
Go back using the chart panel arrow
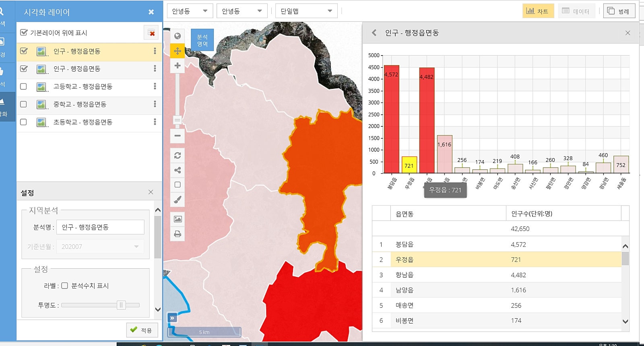click(374, 33)
